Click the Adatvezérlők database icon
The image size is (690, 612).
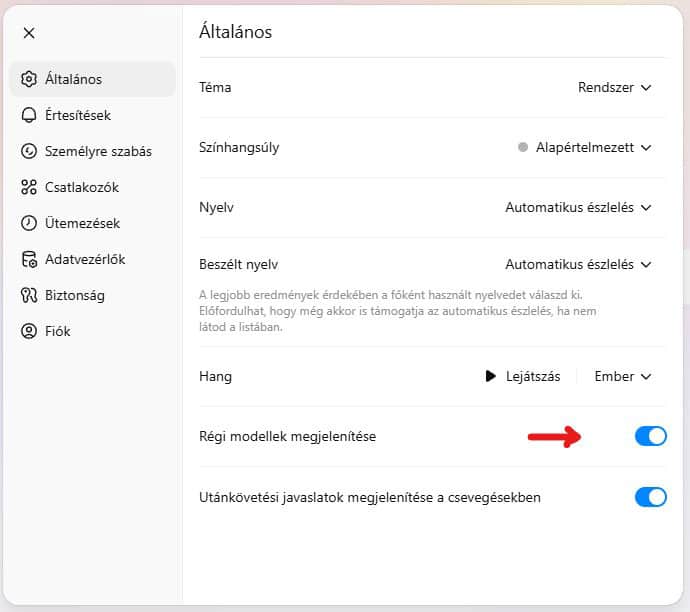coord(29,259)
